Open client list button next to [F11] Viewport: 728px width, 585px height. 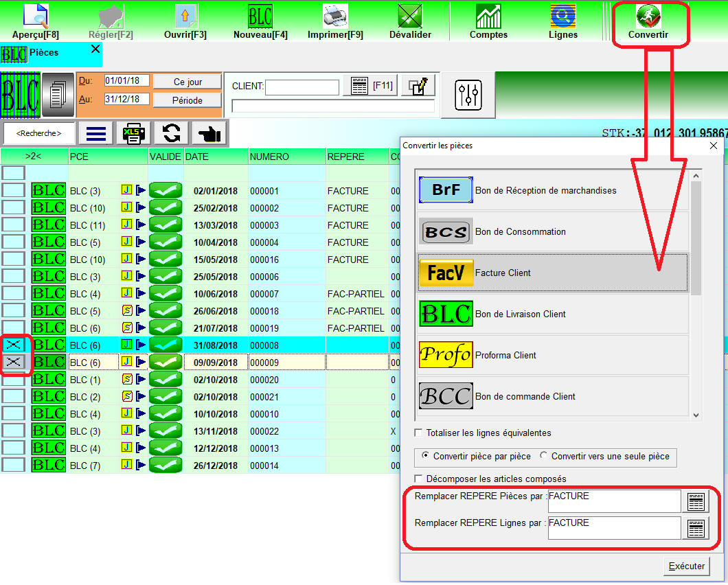(x=358, y=86)
